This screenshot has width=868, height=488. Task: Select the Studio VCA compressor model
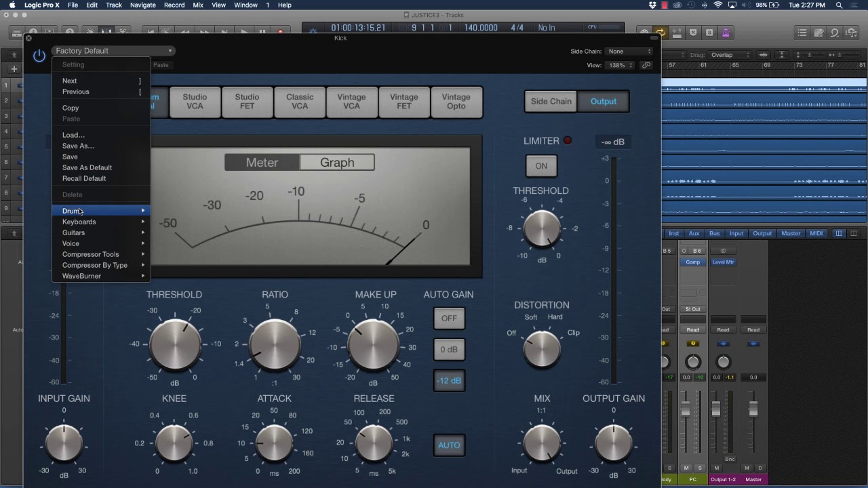[x=195, y=102]
